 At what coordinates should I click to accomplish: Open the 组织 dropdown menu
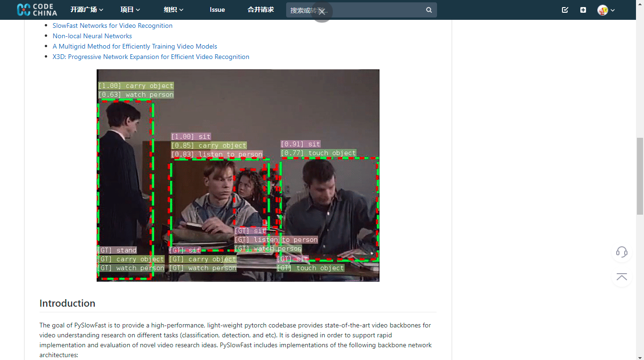tap(173, 9)
